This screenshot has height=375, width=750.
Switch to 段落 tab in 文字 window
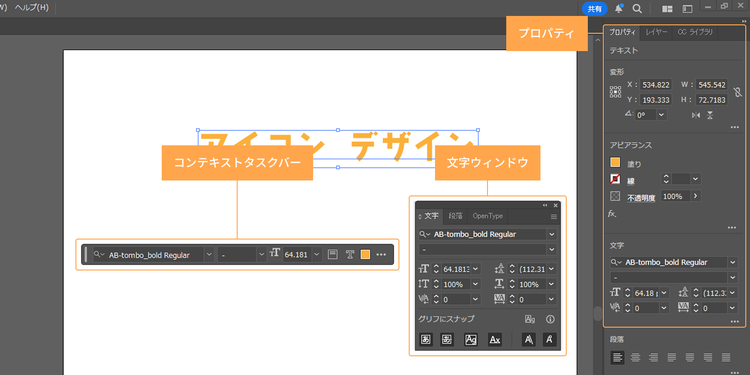[455, 216]
